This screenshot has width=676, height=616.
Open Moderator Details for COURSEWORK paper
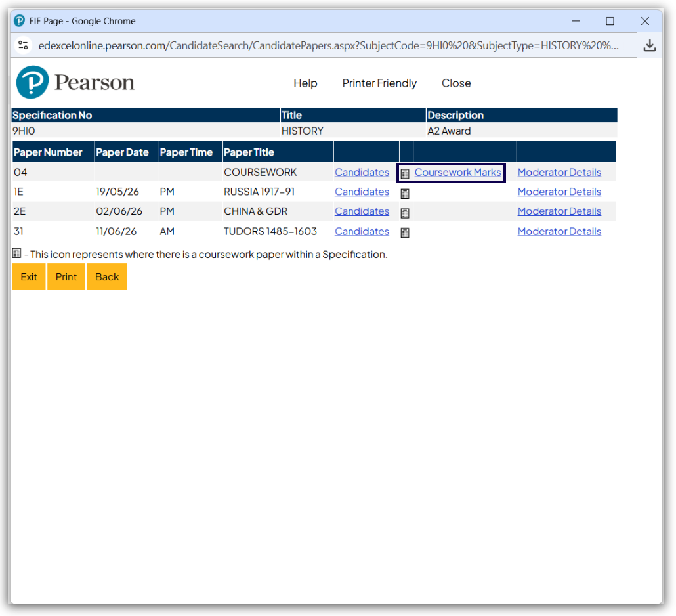(x=559, y=173)
